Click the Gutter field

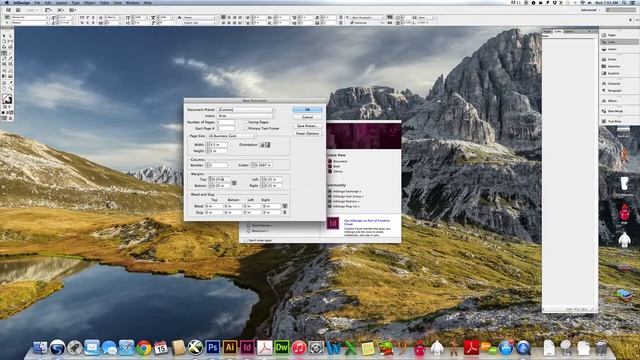click(x=261, y=165)
